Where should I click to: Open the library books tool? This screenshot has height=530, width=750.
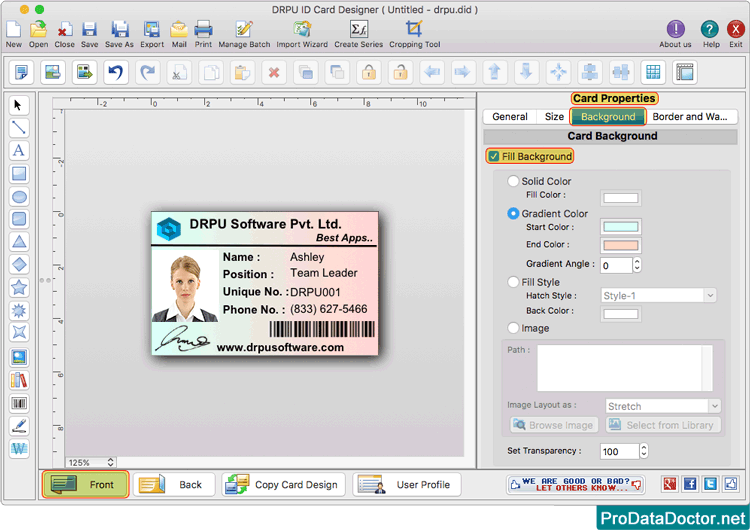tap(19, 380)
